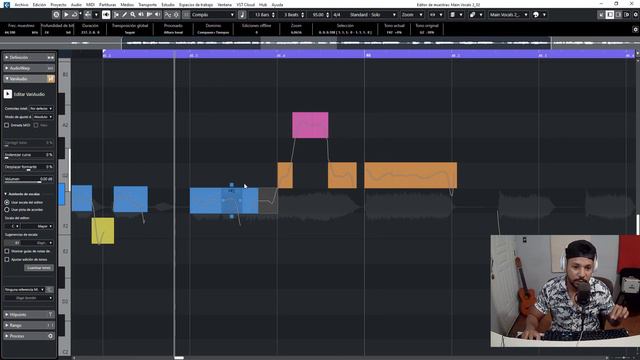Open the Estudio menu
The height and width of the screenshot is (360, 640).
(168, 4)
